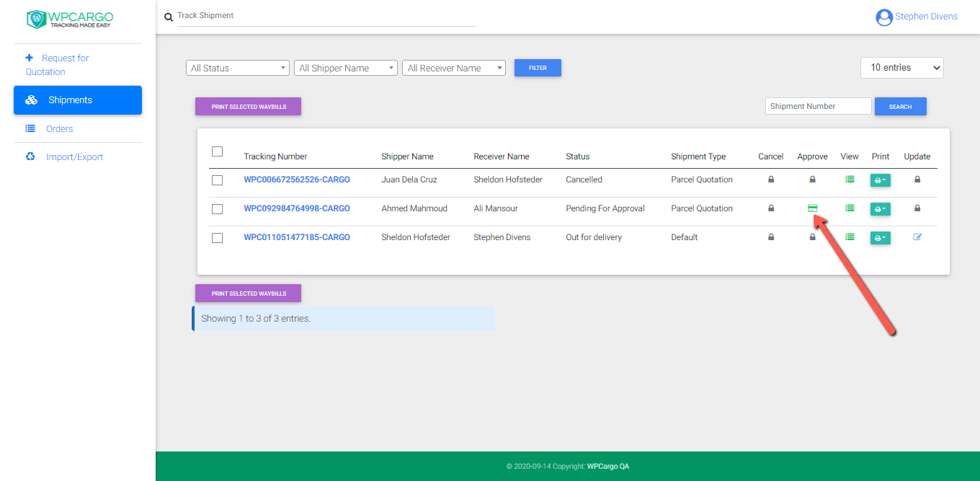
Task: Click the Out for delivery status cell
Action: (x=594, y=237)
